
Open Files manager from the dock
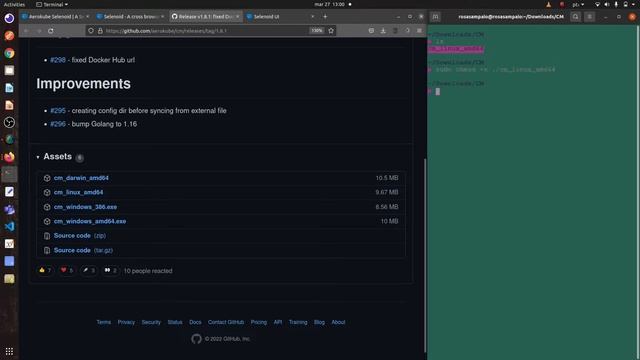pos(9,71)
